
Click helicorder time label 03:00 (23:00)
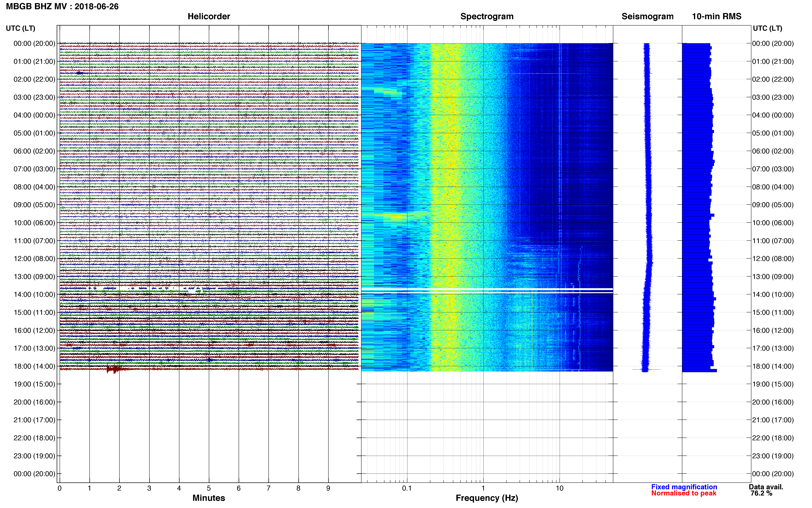point(34,97)
